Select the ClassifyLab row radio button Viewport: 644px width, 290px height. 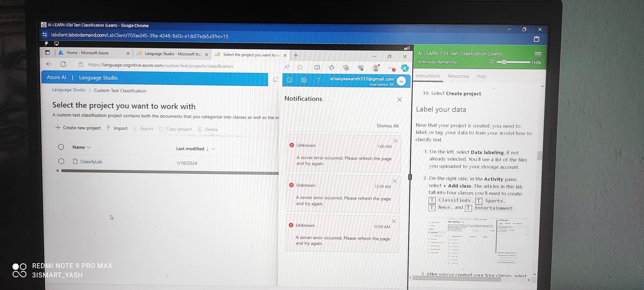[61, 161]
